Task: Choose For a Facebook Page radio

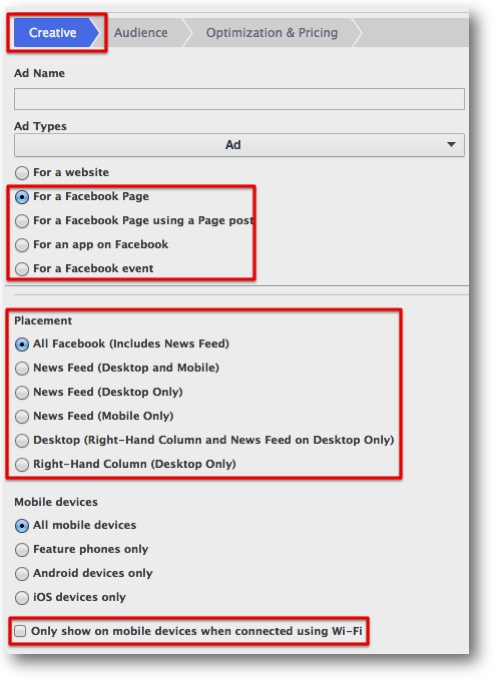Action: 22,197
